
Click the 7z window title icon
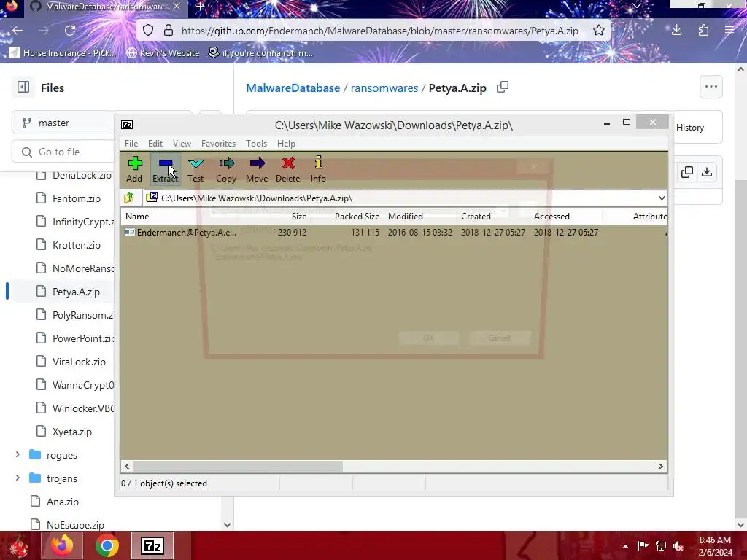pyautogui.click(x=127, y=125)
